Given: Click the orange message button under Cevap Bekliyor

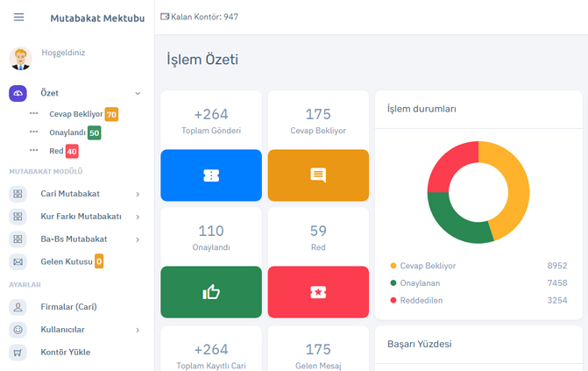Looking at the screenshot, I should point(318,175).
